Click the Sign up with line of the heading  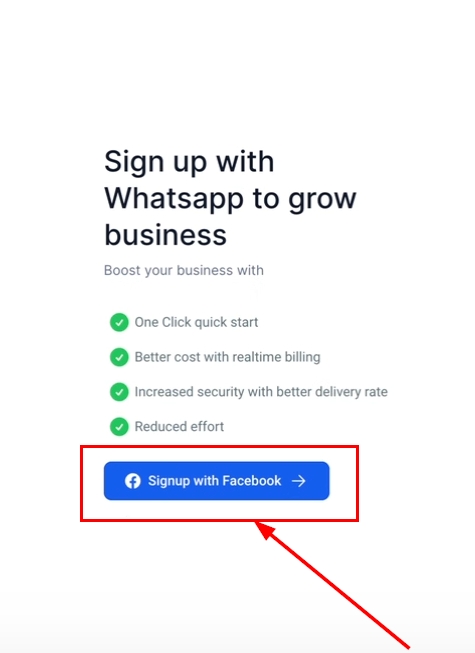coord(189,162)
